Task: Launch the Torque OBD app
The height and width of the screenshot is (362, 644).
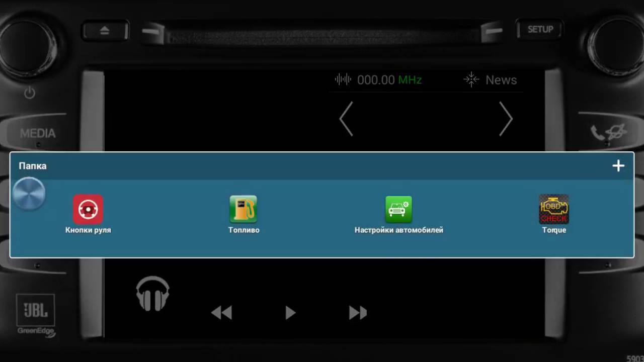Action: (554, 209)
